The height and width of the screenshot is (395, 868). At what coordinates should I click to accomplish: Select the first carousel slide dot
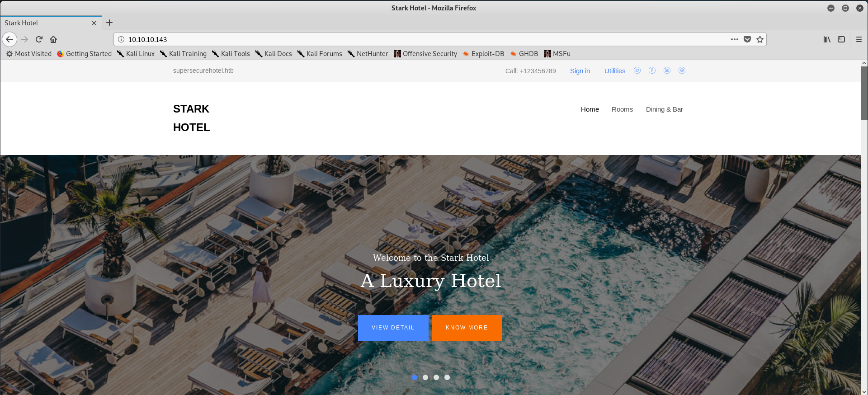pos(415,377)
